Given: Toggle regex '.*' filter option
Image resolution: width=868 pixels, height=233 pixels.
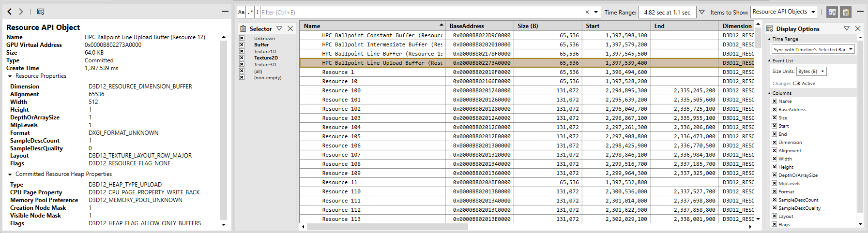Looking at the screenshot, I should (x=250, y=13).
